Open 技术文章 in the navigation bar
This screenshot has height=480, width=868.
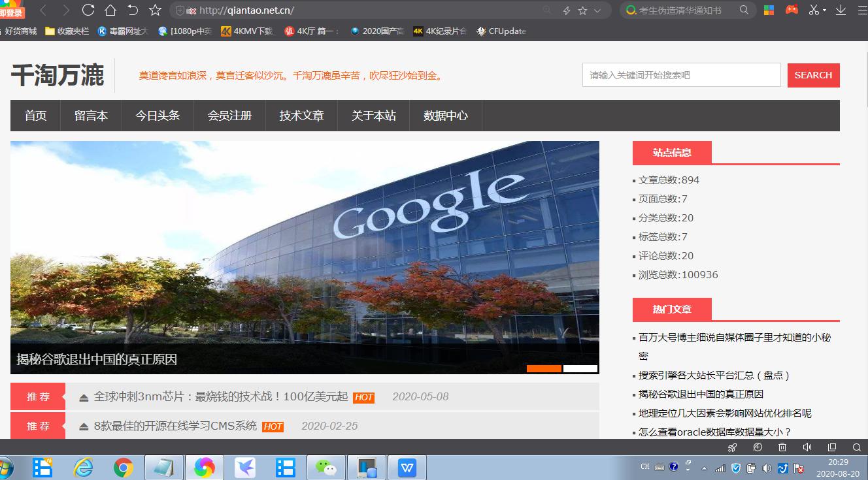[x=302, y=116]
